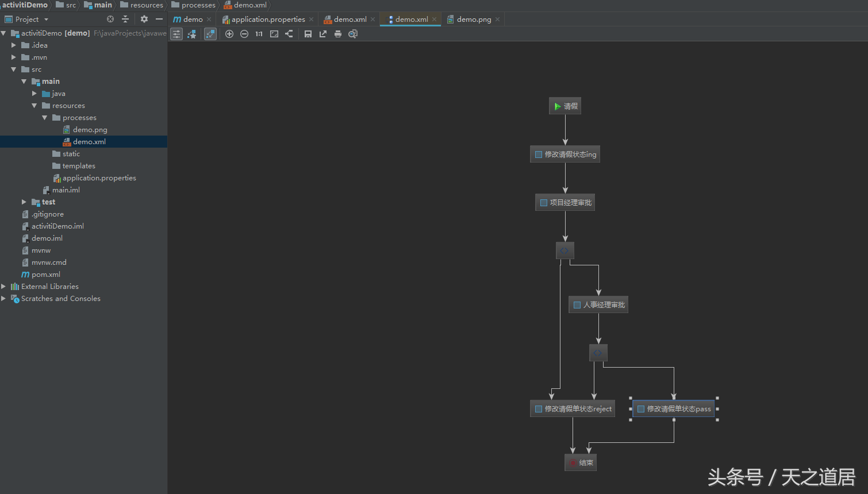Apply current layout to diagram
Image resolution: width=868 pixels, height=494 pixels.
289,34
